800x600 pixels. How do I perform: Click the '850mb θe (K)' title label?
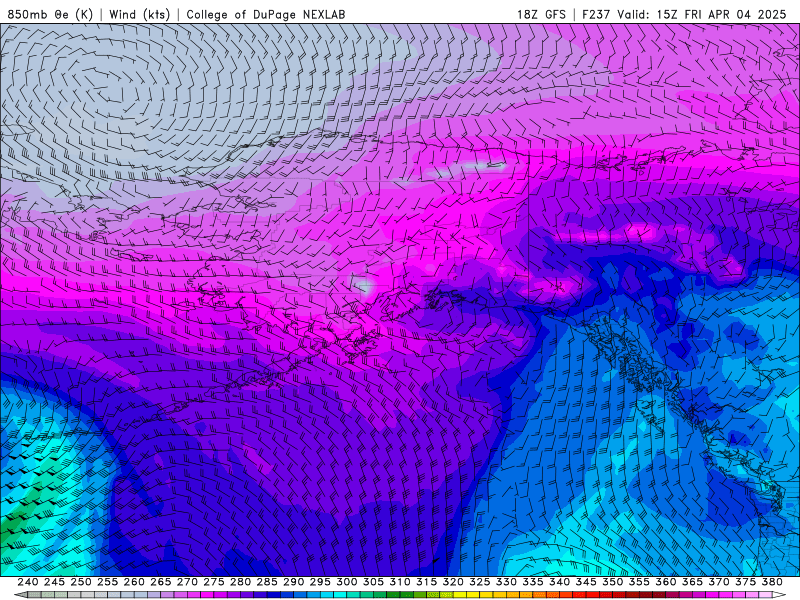[x=50, y=14]
